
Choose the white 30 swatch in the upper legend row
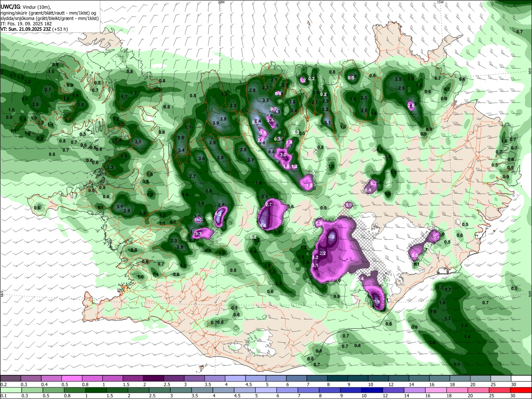coord(521,379)
